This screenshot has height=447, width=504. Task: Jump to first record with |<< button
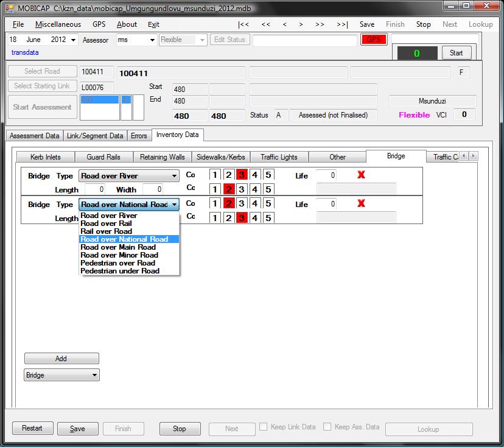pos(243,24)
